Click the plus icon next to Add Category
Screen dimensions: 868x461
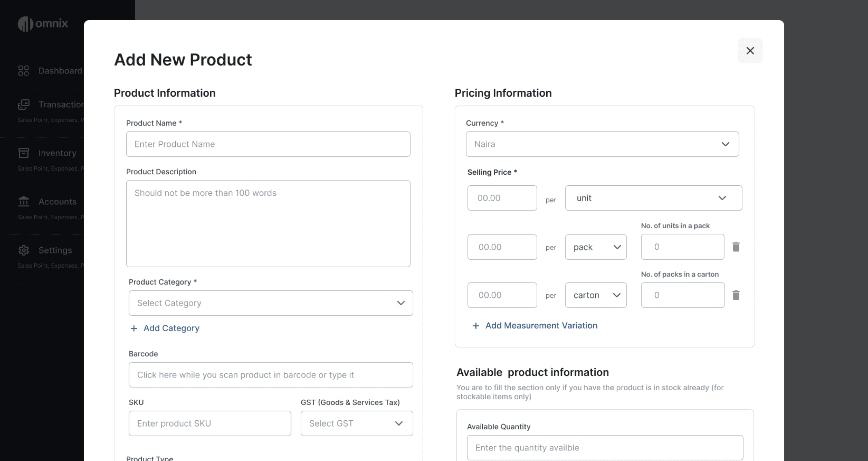tap(134, 328)
